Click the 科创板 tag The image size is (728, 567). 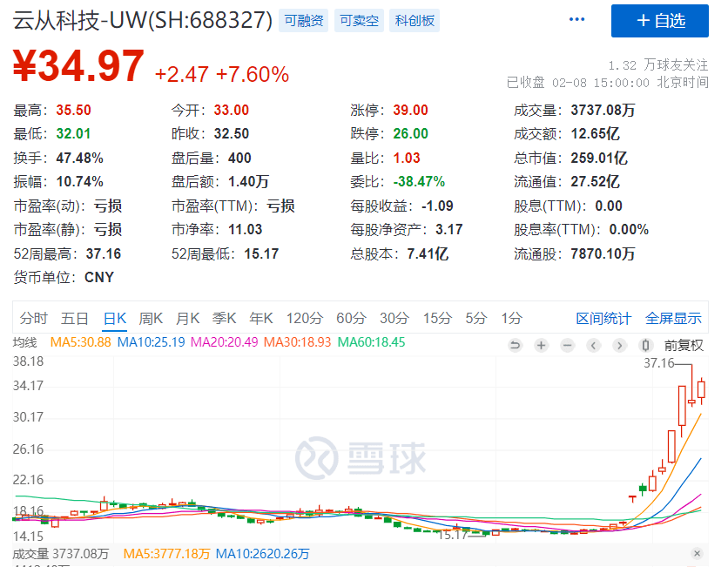pyautogui.click(x=415, y=21)
